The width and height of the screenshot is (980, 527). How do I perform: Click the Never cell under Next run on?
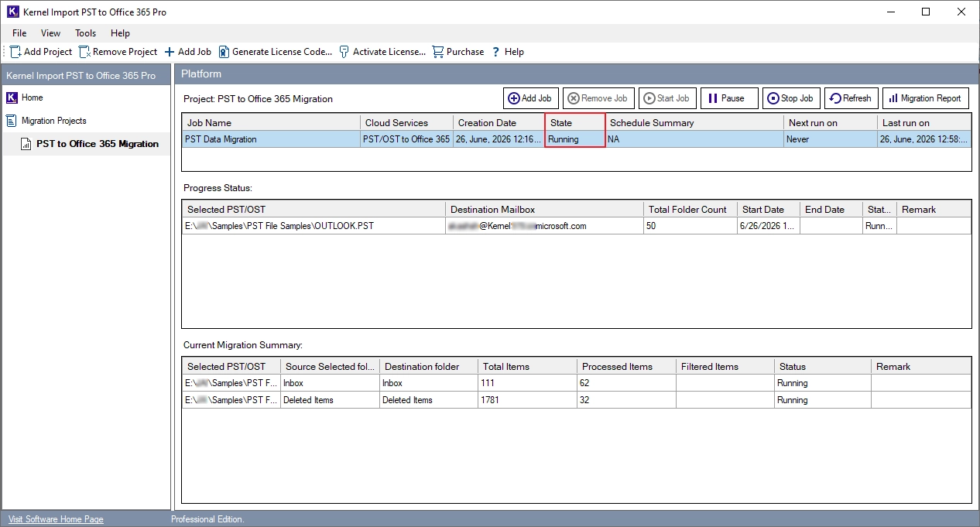tap(831, 139)
